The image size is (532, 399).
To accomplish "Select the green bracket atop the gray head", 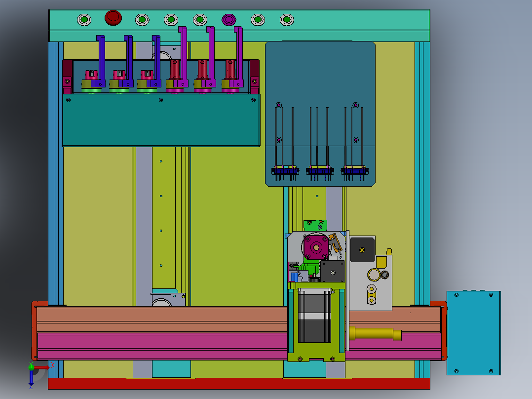I will tap(315, 226).
